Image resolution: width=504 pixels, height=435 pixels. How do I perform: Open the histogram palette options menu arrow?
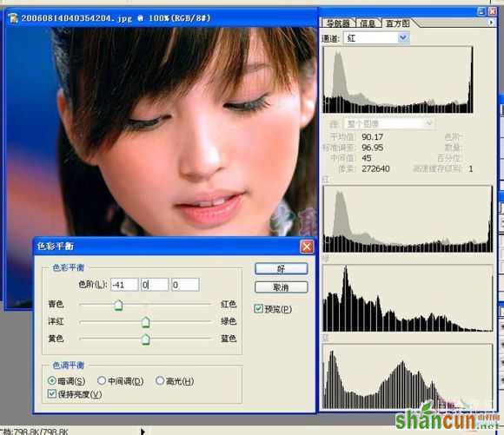pos(491,23)
